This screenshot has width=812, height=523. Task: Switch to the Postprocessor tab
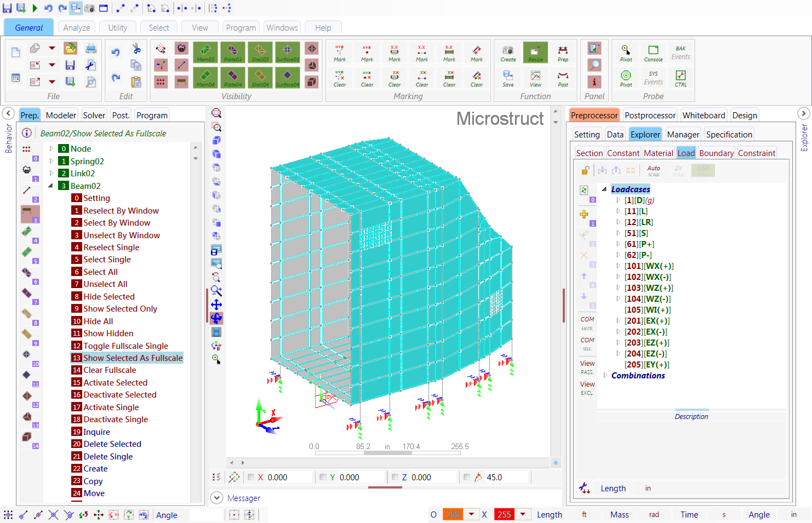(650, 115)
